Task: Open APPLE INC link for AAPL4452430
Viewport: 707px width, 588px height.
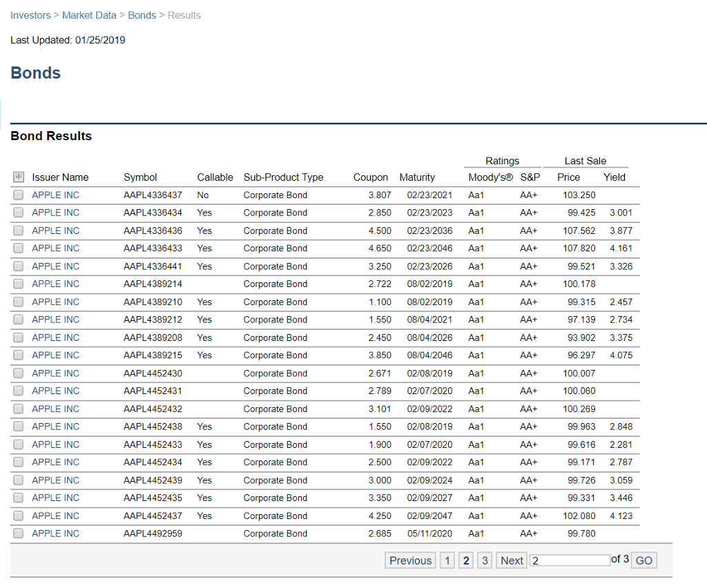Action: tap(55, 373)
